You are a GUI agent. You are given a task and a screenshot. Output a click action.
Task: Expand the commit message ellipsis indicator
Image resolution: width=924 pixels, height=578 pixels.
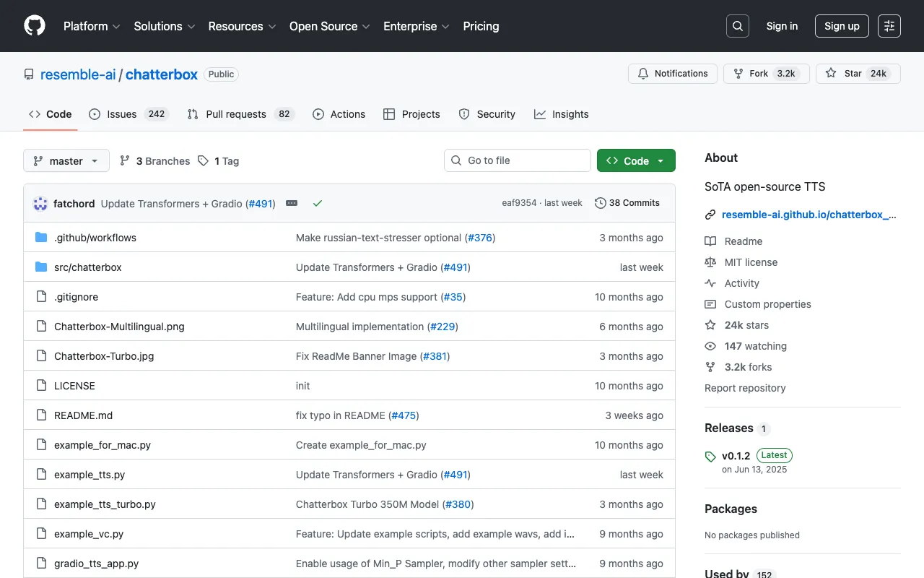coord(292,203)
